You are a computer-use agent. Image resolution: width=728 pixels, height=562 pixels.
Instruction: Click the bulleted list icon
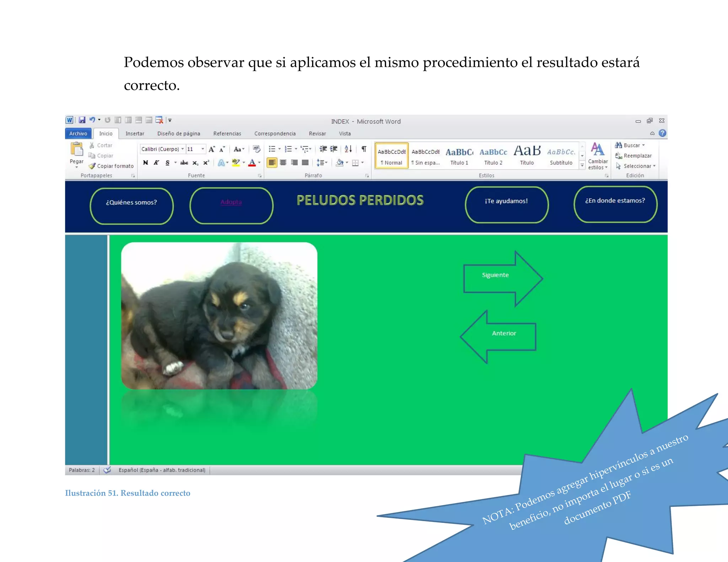pyautogui.click(x=272, y=149)
